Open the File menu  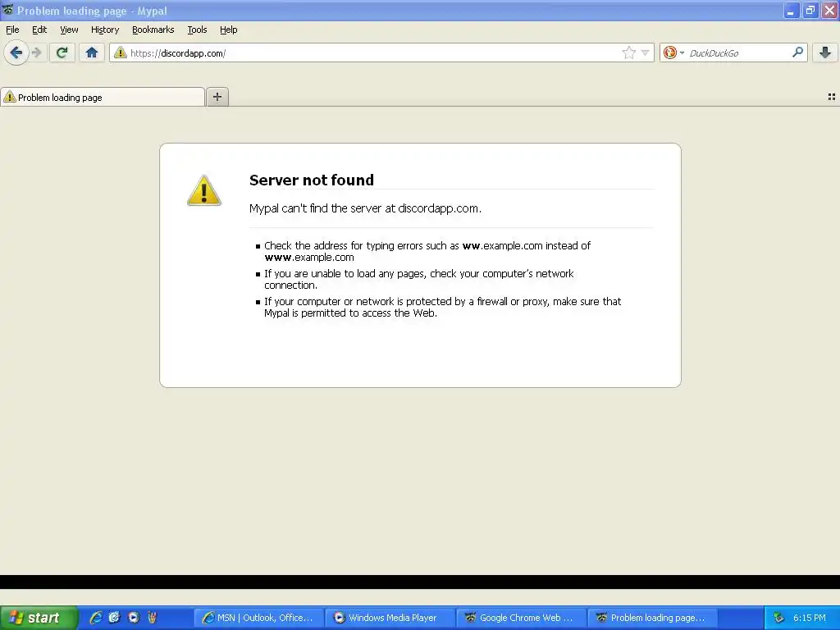[x=12, y=30]
